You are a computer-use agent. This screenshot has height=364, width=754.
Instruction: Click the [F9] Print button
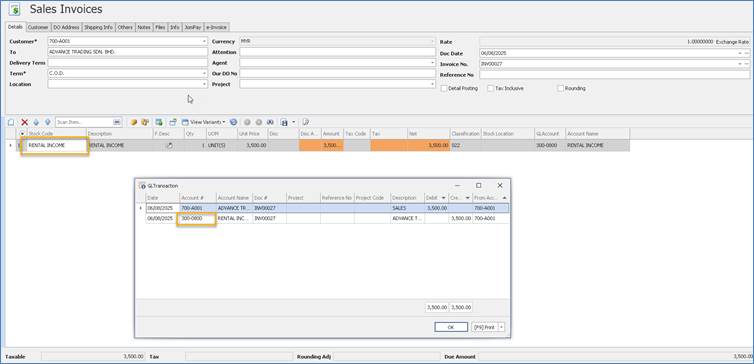485,327
